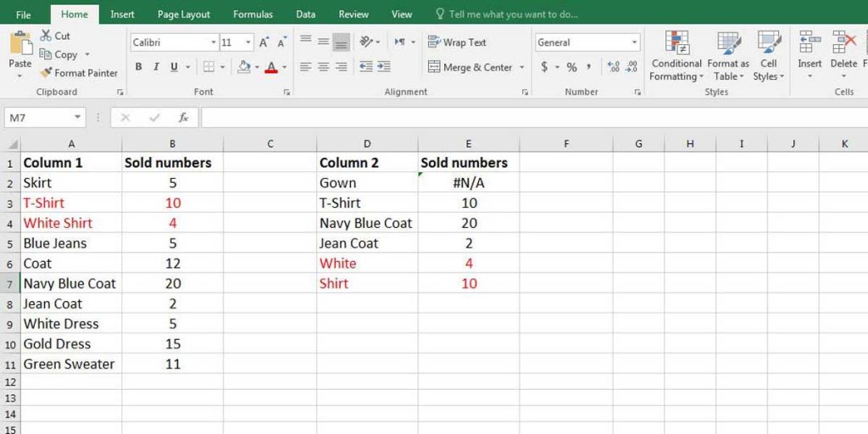Open the Borders grid icon
868x434 pixels.
(209, 67)
